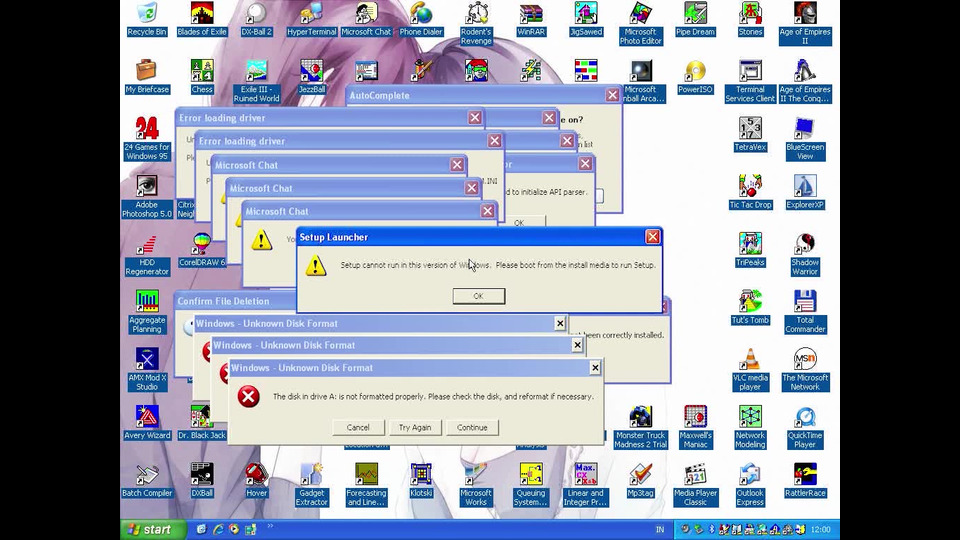
Task: Launch AMX Mod X Studio icon
Action: tap(147, 369)
